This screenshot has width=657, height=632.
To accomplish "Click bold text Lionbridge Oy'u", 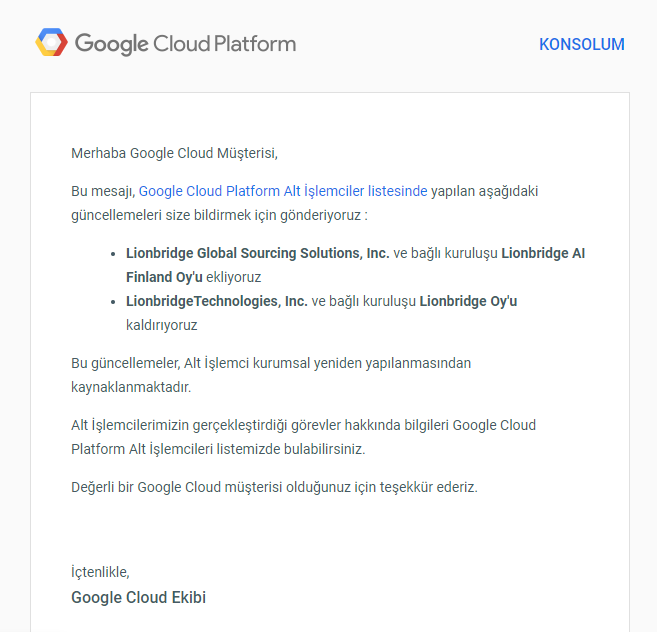I will (468, 301).
